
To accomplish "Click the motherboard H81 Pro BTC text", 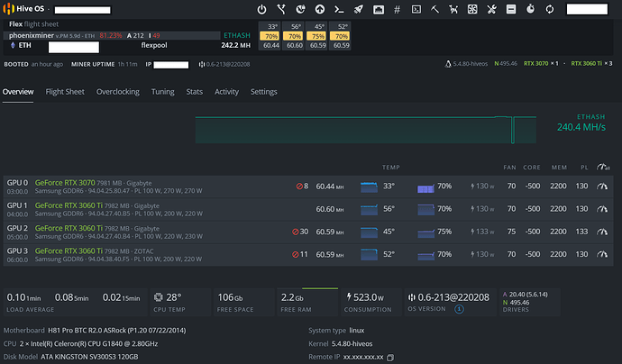I will (117, 331).
